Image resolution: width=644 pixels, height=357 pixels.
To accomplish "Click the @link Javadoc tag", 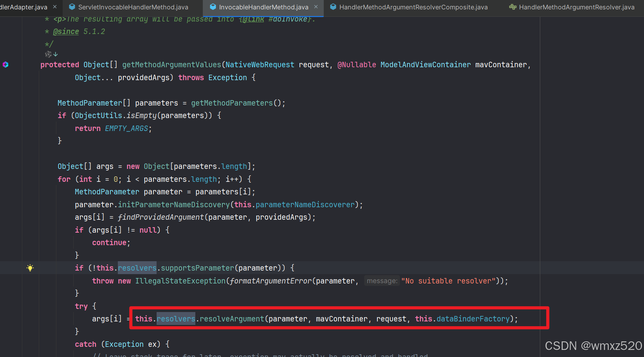I will (x=253, y=19).
